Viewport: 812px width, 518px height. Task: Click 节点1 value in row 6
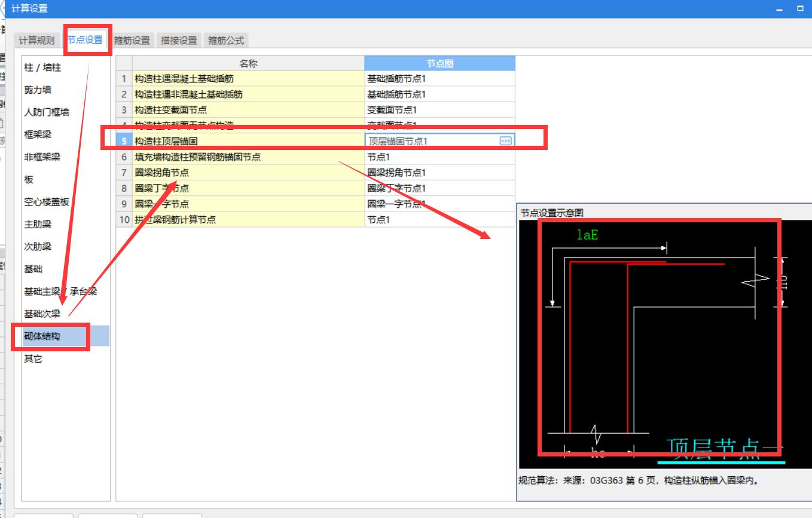[x=439, y=157]
